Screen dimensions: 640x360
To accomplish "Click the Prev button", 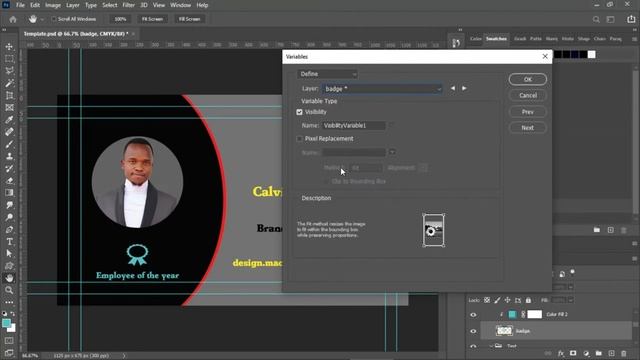I will coord(528,112).
